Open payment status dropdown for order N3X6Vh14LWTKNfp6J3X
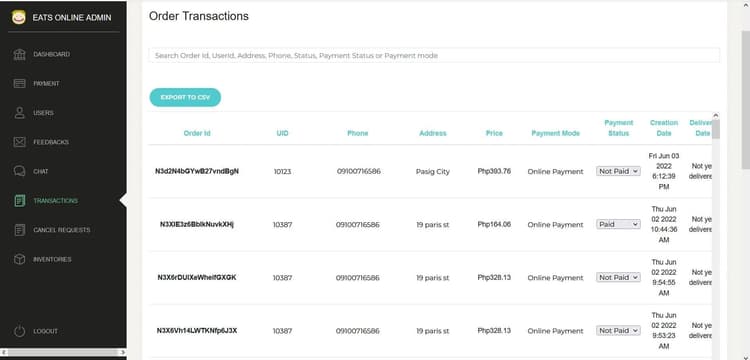 (618, 330)
